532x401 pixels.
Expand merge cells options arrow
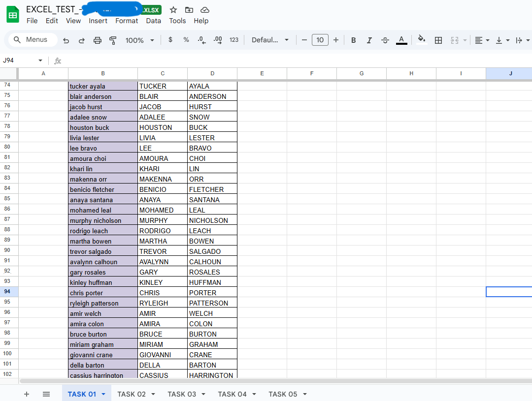tap(465, 40)
